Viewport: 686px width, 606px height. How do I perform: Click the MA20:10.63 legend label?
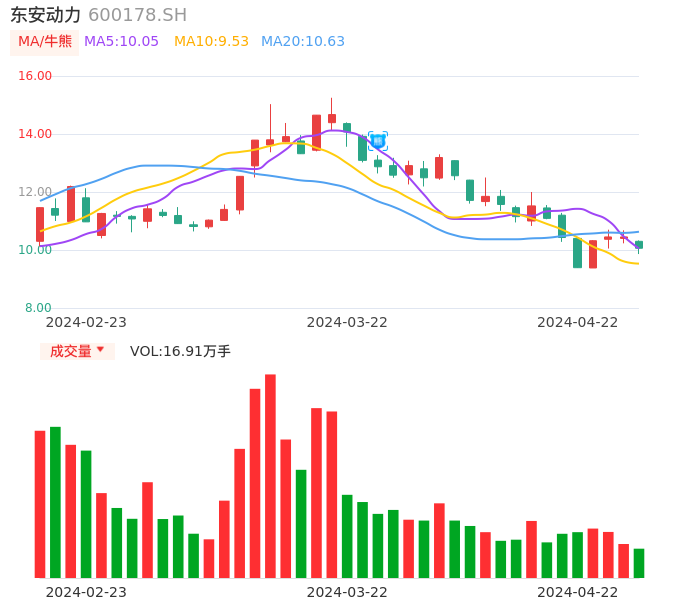pos(303,42)
